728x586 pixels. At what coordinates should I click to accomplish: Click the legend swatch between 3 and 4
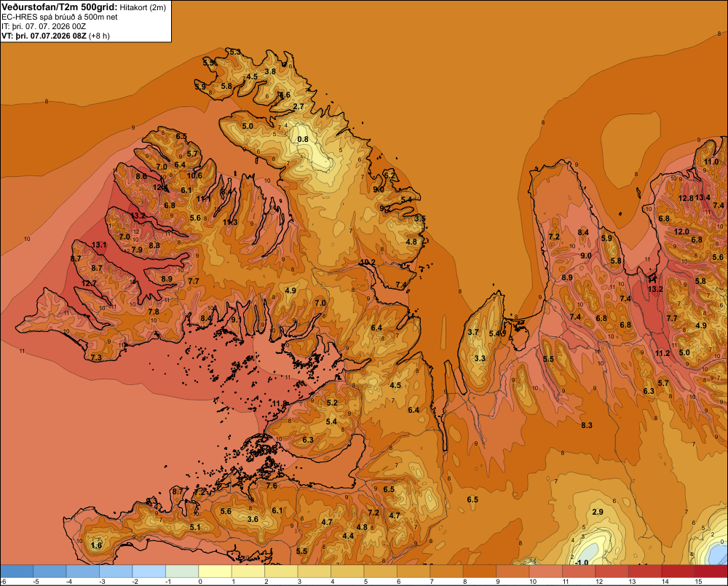(314, 571)
